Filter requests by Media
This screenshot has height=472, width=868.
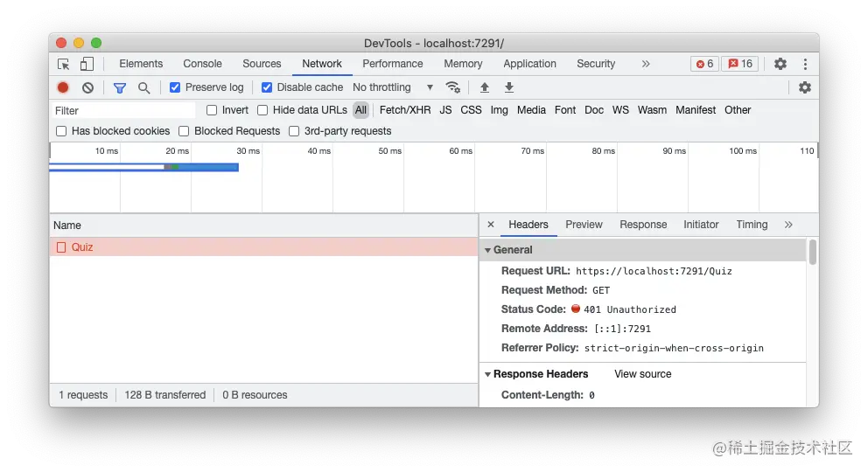point(531,110)
